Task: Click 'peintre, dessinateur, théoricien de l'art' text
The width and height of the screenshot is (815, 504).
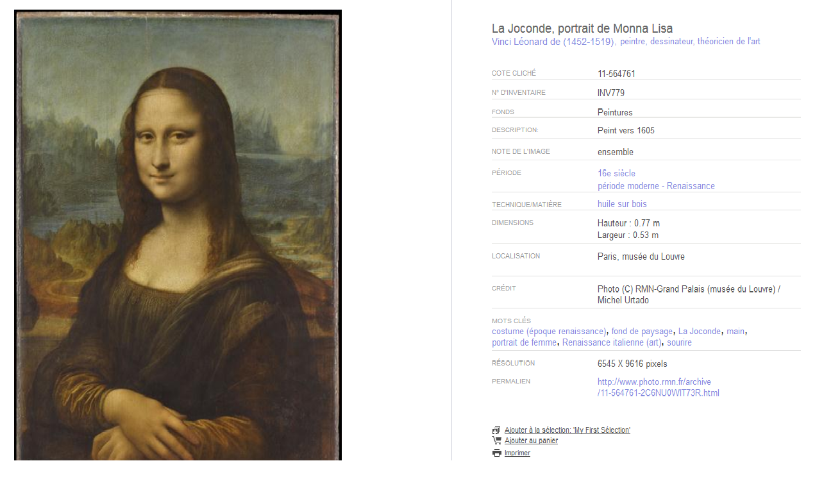Action: (x=690, y=42)
